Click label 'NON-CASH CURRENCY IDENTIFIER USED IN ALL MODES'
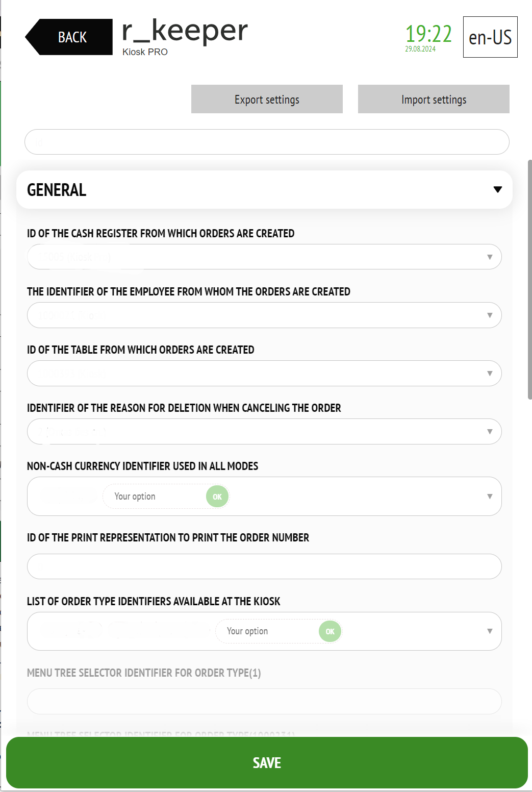 (143, 466)
